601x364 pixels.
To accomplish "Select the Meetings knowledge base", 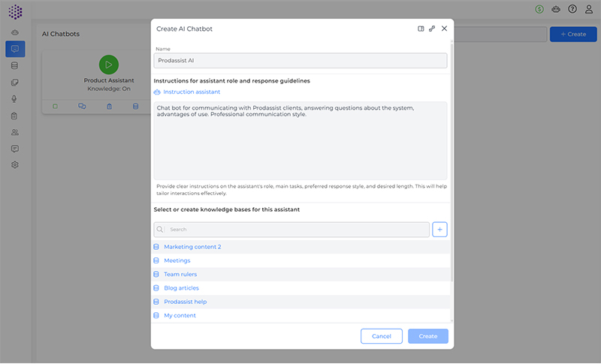I will tap(177, 260).
